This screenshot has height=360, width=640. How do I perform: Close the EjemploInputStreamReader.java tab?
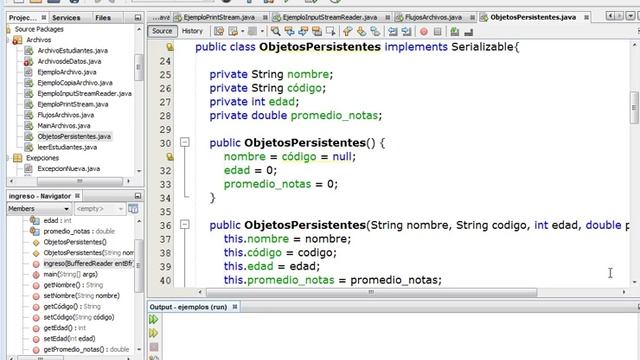[x=387, y=17]
